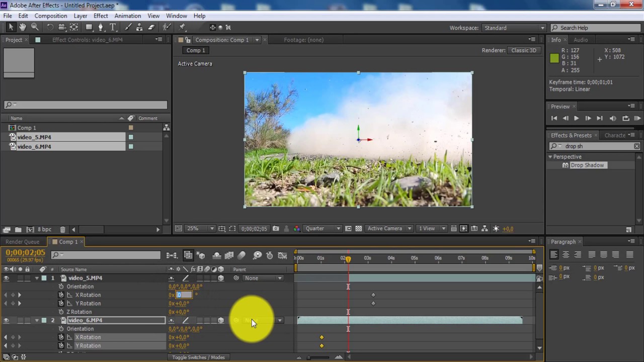Image resolution: width=644 pixels, height=362 pixels.
Task: Select the Unified Camera tool
Action: (62, 27)
